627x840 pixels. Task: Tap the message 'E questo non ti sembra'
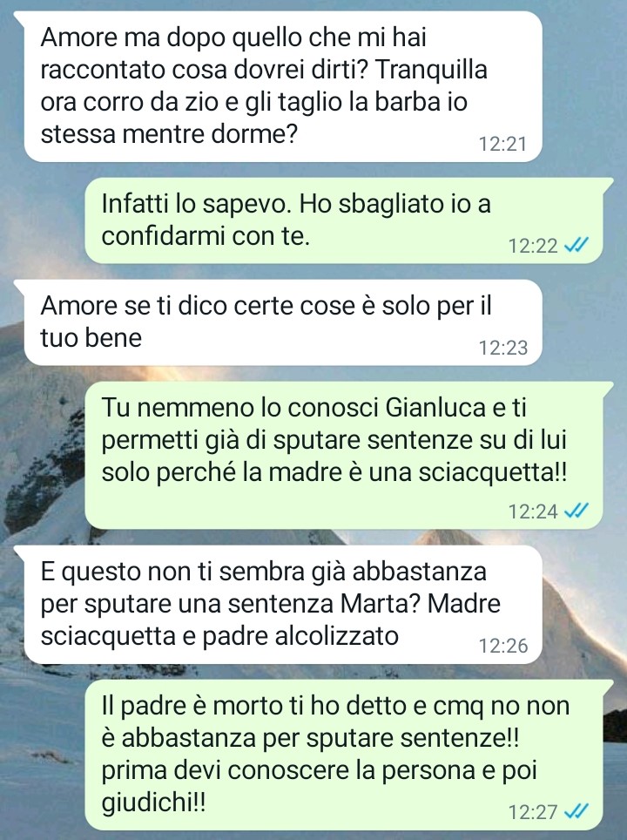coord(283,604)
